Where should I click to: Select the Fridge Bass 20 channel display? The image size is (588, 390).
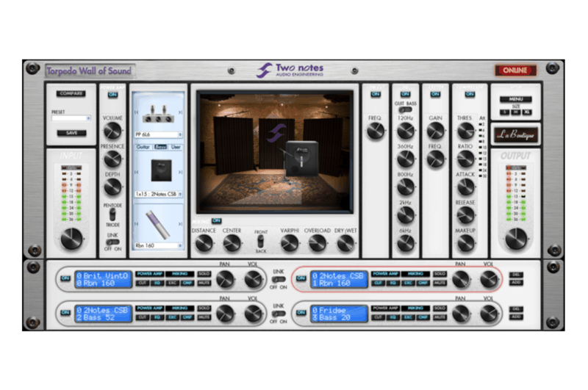click(x=339, y=314)
